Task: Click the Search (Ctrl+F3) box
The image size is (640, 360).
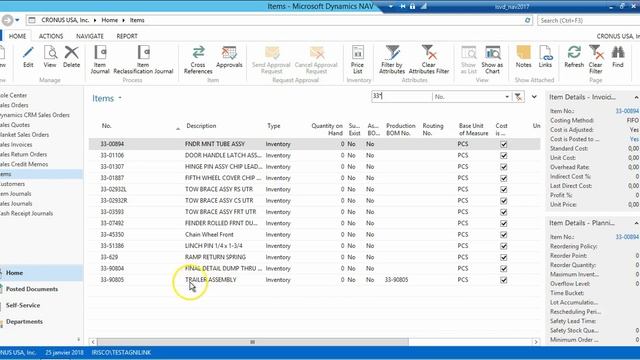Action: (588, 20)
